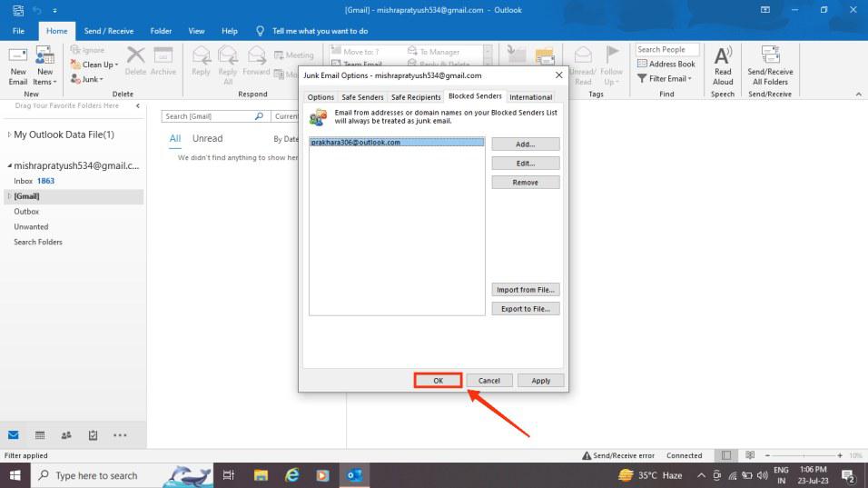
Task: Click into the Search People field
Action: coord(667,49)
